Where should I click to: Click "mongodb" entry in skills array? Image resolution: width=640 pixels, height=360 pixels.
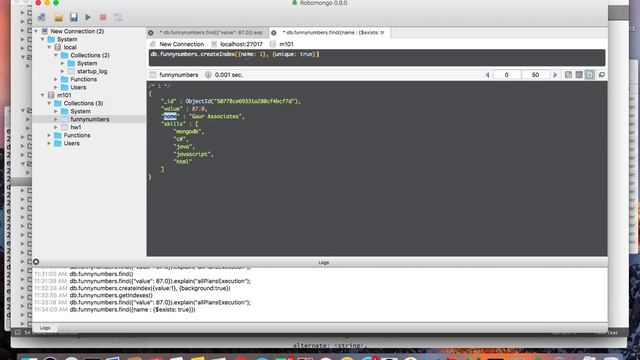click(x=188, y=132)
